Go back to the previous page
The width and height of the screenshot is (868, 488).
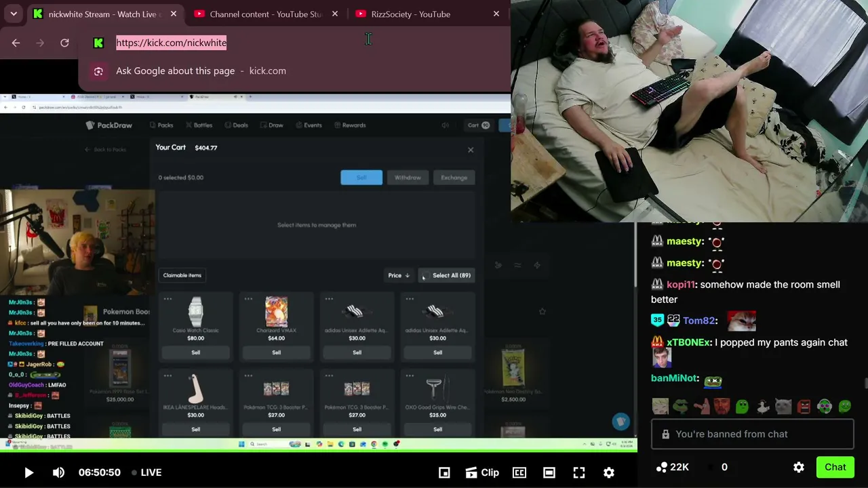click(16, 43)
